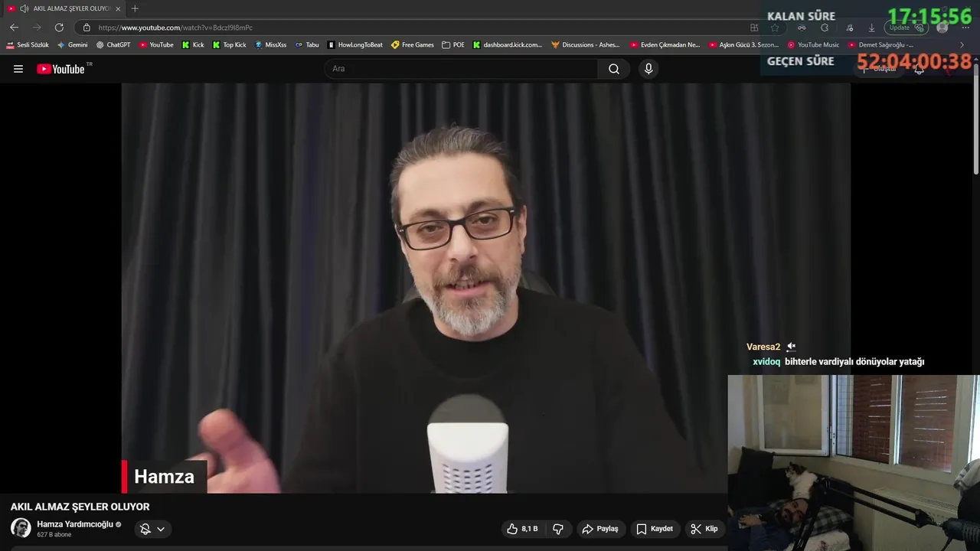Click the Varesa2 chat username
This screenshot has height=551, width=980.
pyautogui.click(x=763, y=347)
